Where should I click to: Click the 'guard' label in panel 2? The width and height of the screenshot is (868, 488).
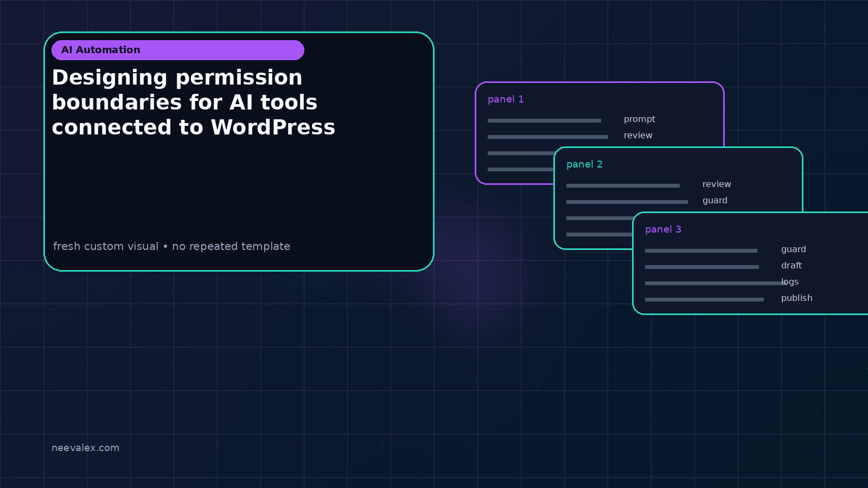[715, 201]
